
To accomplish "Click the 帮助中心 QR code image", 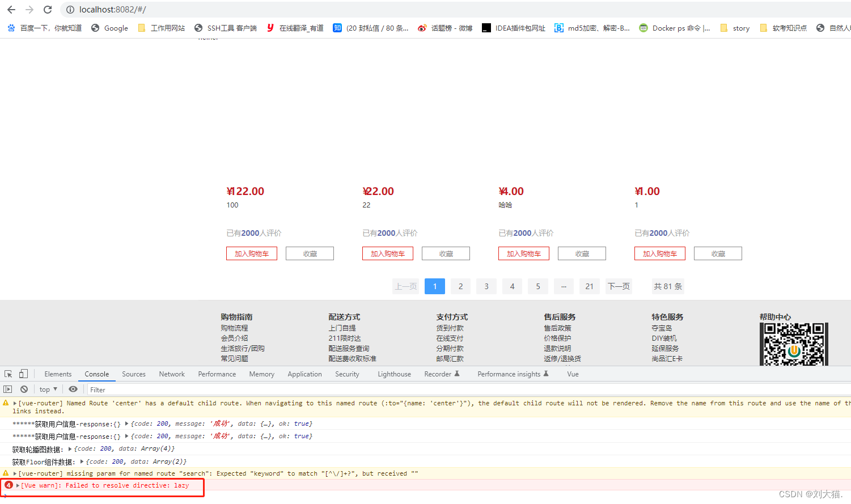I will [x=794, y=344].
